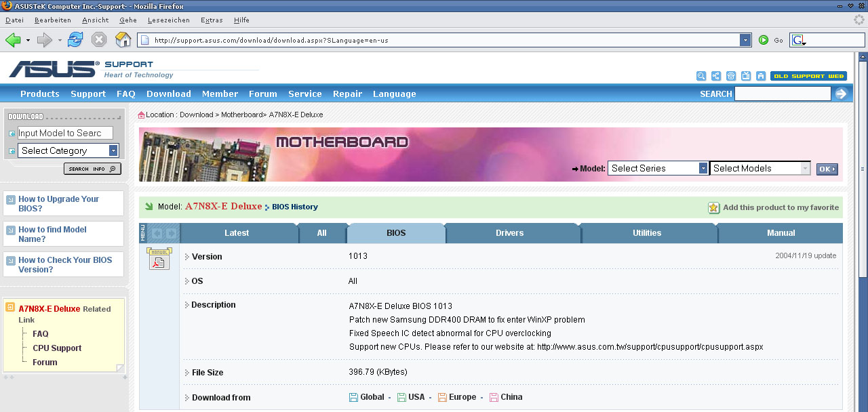Click the magnifier search icon in ASUS header

[701, 76]
